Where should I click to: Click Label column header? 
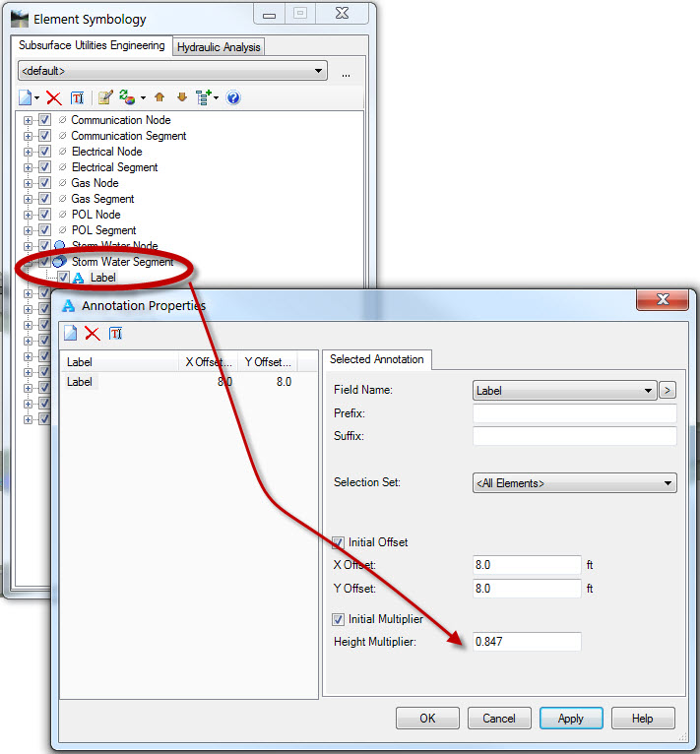coord(119,362)
